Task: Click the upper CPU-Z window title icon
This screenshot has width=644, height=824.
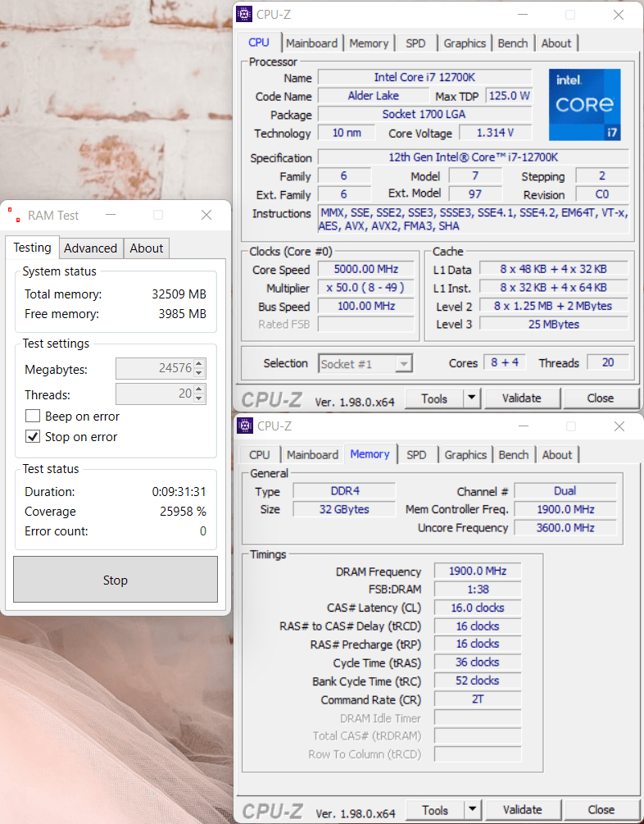Action: coord(244,14)
